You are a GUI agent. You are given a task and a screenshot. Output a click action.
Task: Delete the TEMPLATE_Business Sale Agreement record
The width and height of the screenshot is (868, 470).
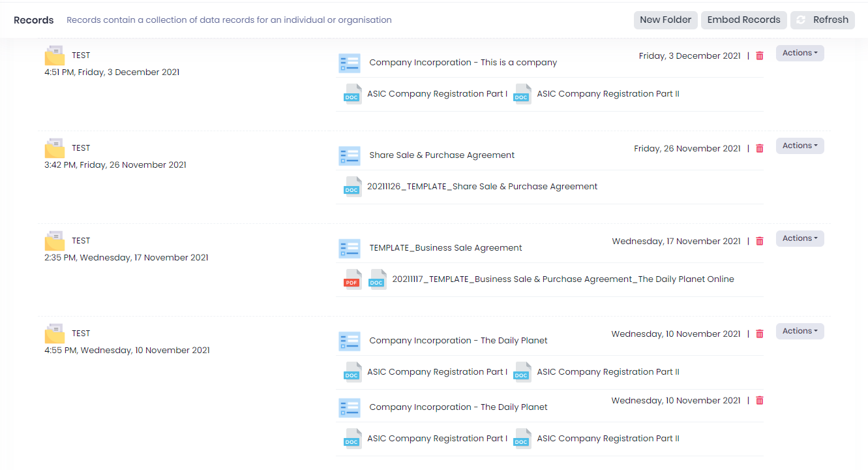pos(759,242)
